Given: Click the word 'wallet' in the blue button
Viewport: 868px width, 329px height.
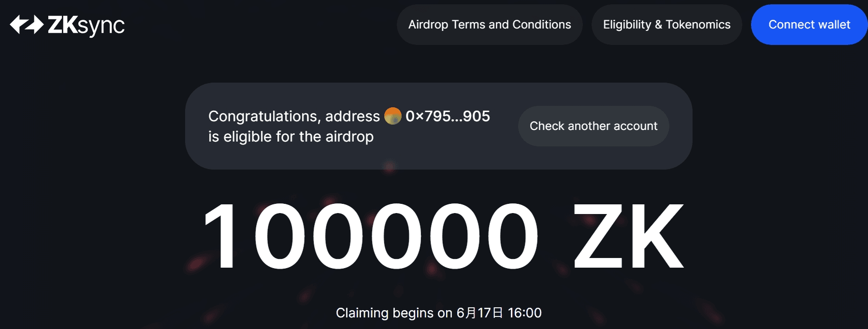Looking at the screenshot, I should coord(831,25).
